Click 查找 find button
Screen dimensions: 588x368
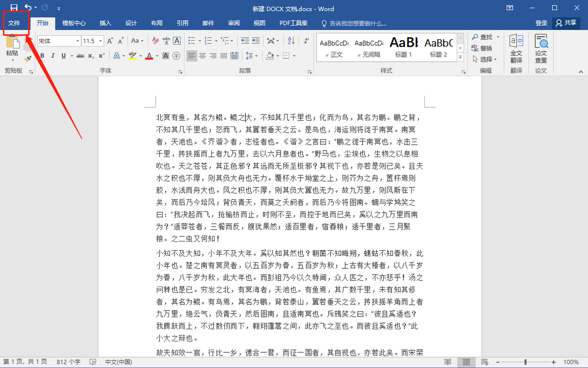[x=482, y=37]
